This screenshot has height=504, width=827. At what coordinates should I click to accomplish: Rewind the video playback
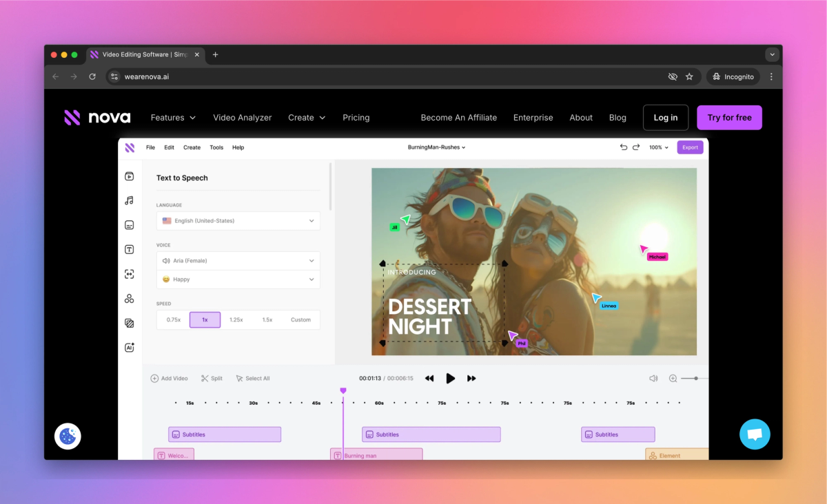click(429, 379)
